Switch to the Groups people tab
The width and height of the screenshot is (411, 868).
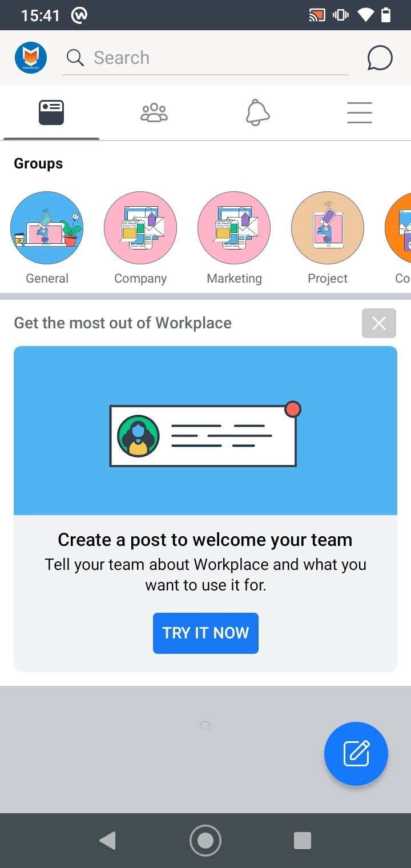coord(154,112)
